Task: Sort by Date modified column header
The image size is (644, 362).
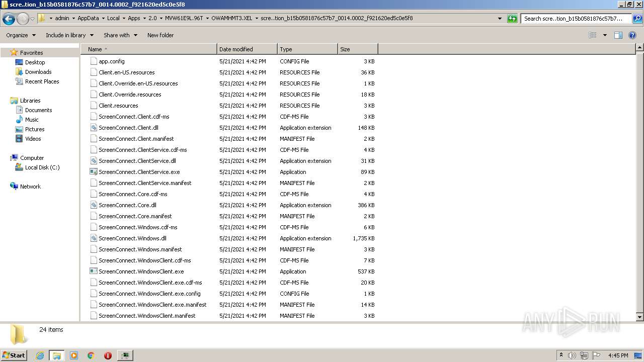Action: click(247, 49)
